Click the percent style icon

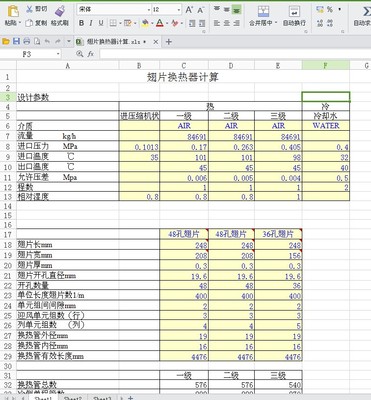(x=330, y=9)
